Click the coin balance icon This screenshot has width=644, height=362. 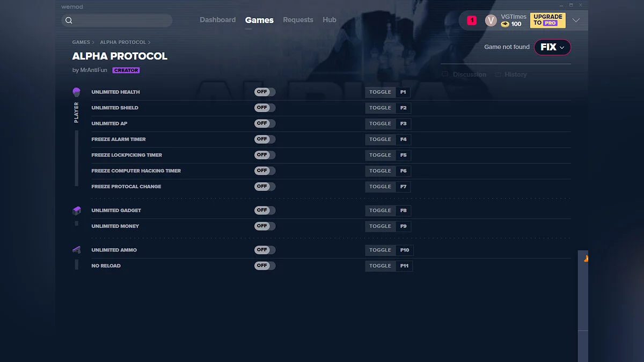coord(505,24)
